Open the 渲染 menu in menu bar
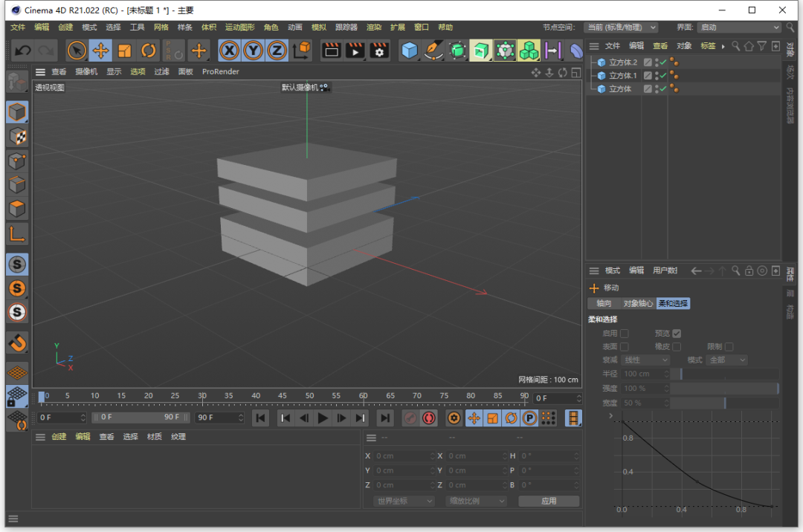The height and width of the screenshot is (532, 803). pos(374,27)
